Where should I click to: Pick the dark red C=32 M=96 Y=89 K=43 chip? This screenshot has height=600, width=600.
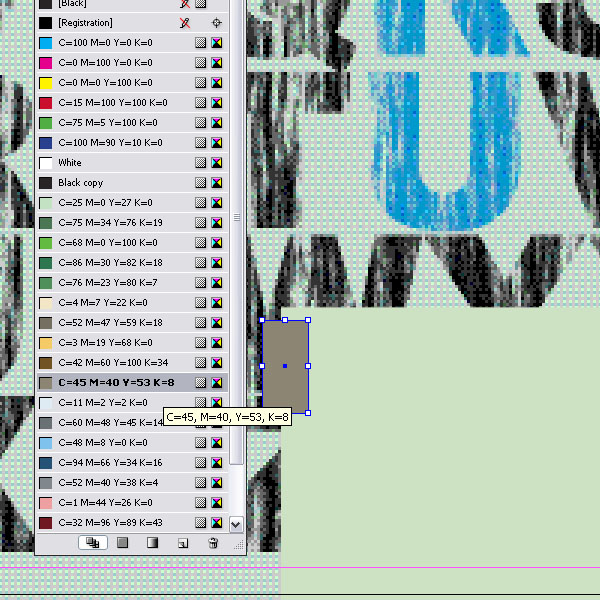46,523
